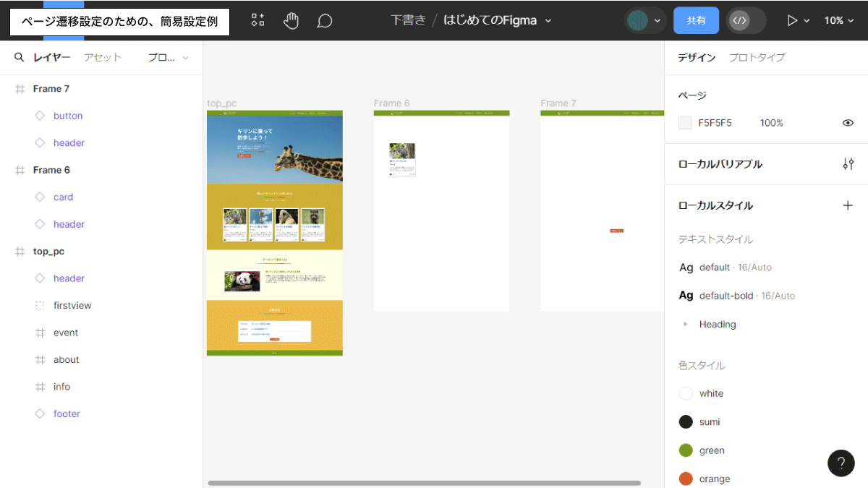
Task: Click the user avatar icon
Action: [637, 20]
